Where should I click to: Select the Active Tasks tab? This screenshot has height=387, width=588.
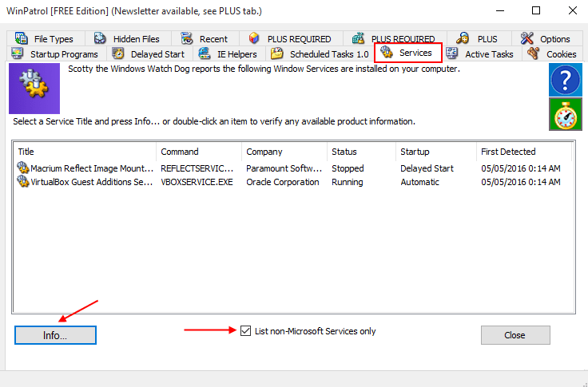482,54
